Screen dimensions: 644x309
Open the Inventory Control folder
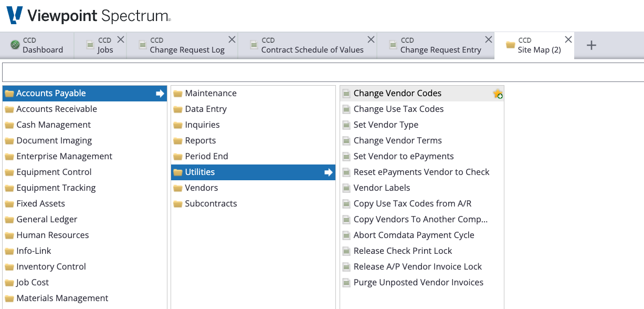point(85,267)
